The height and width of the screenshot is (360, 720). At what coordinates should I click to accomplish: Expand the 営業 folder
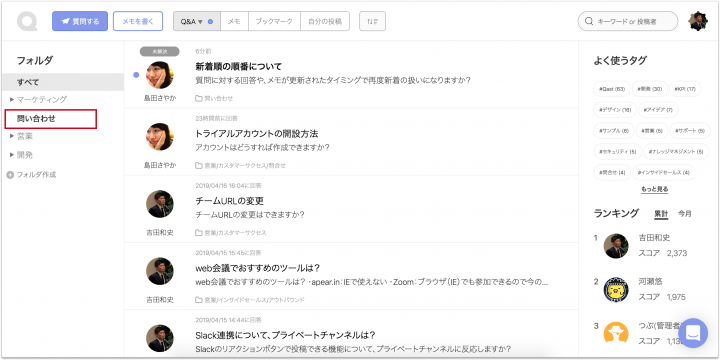12,136
